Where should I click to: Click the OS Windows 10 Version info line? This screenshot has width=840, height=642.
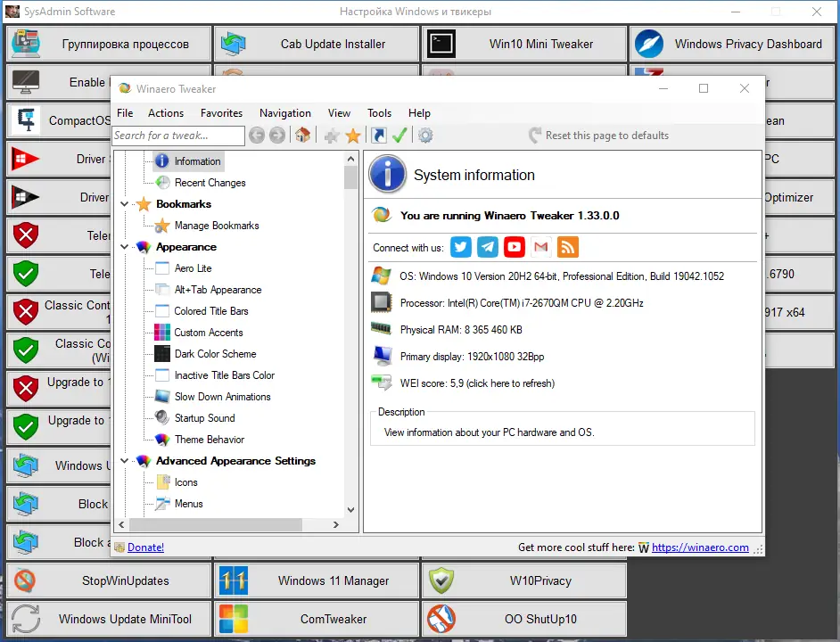[562, 276]
